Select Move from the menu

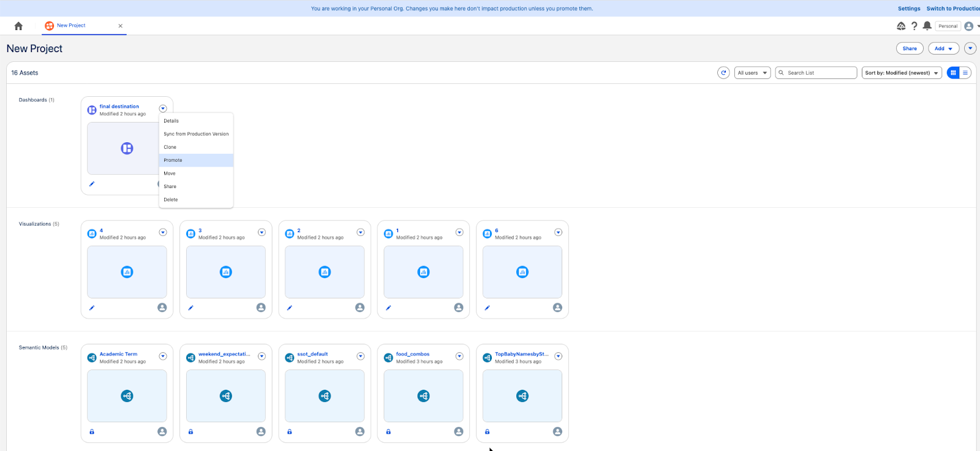tap(196, 173)
